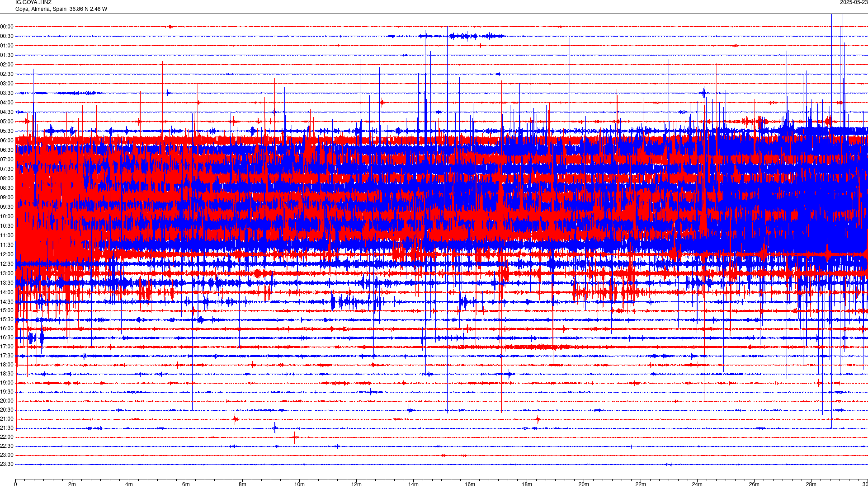Select the 00:00 trace time label

7,27
